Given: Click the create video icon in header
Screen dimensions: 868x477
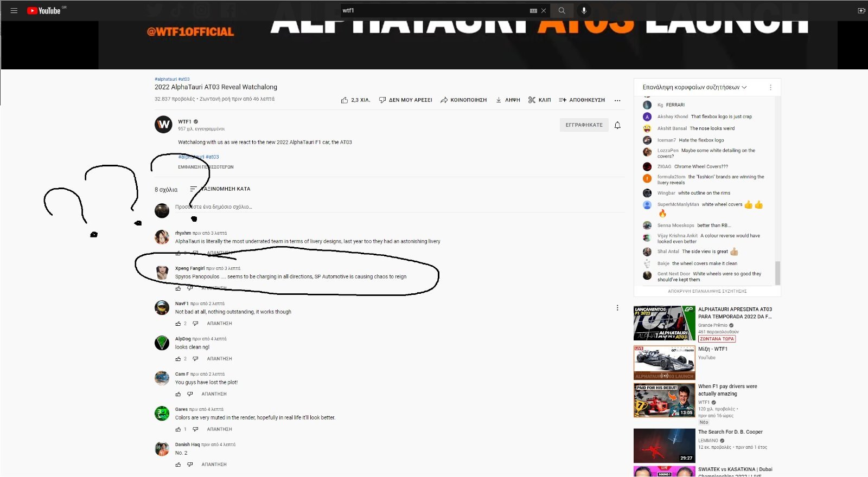Looking at the screenshot, I should (861, 10).
